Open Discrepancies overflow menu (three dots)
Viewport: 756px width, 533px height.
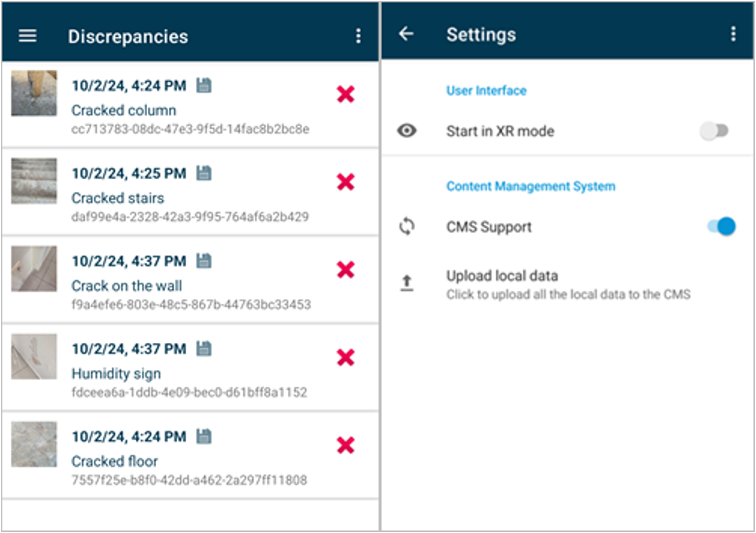(358, 36)
